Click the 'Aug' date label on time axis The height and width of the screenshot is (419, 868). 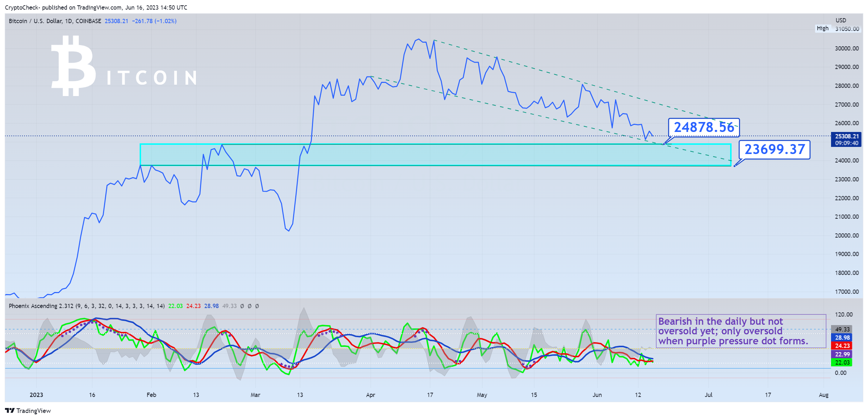[824, 395]
